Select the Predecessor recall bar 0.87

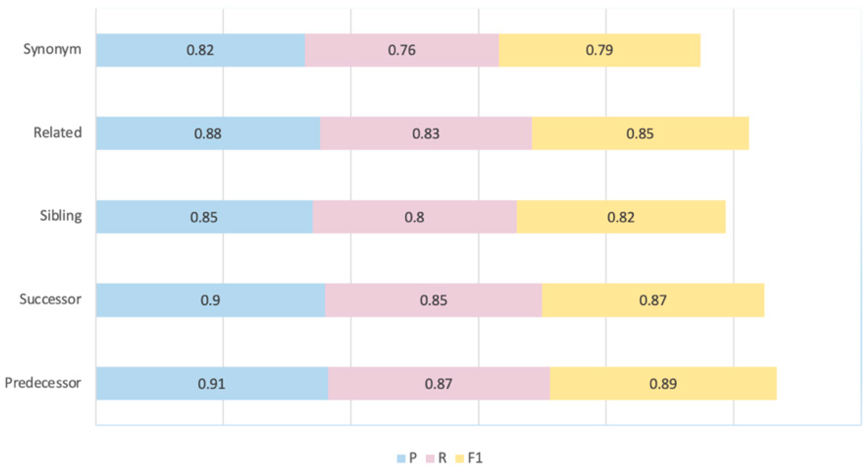(x=439, y=383)
